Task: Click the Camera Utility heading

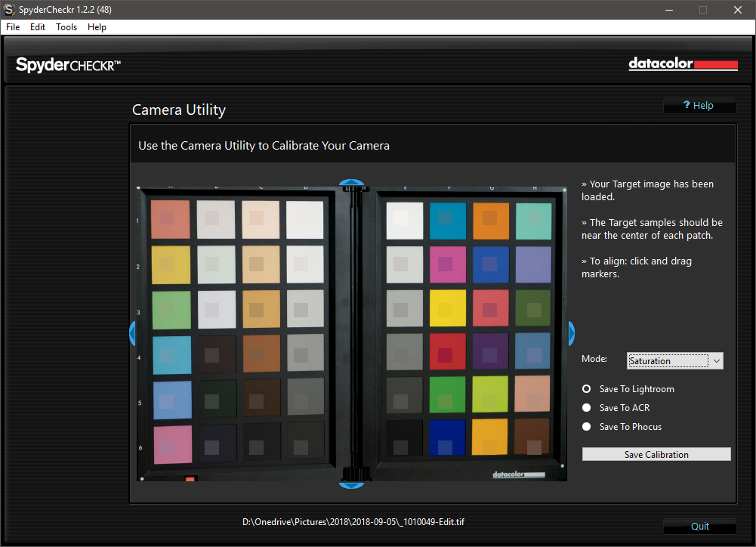Action: (x=179, y=110)
